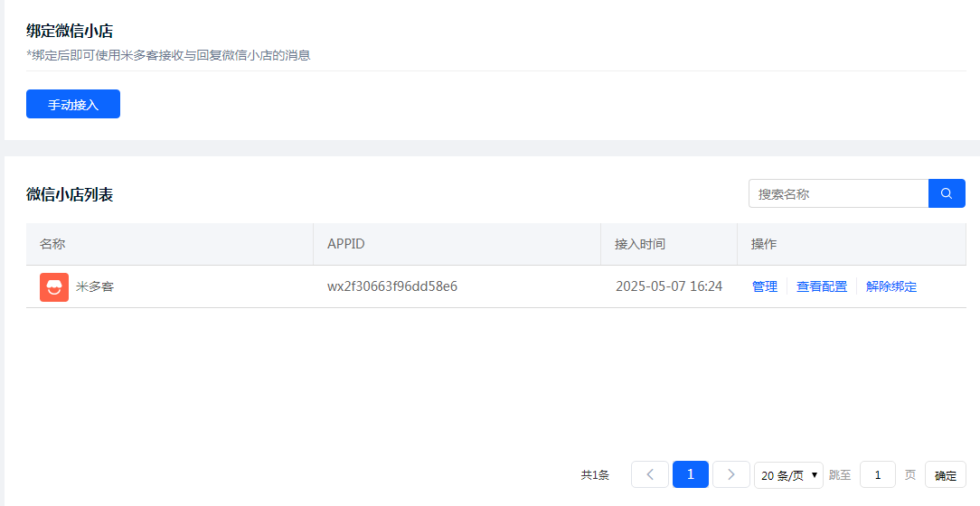Viewport: 980px width, 506px height.
Task: Click the date 2025-05-07 16:24
Action: (669, 286)
